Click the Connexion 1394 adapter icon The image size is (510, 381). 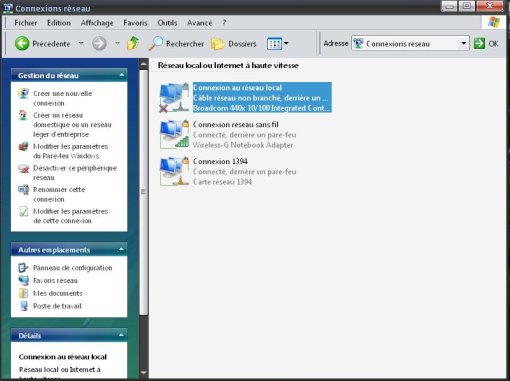pos(174,171)
